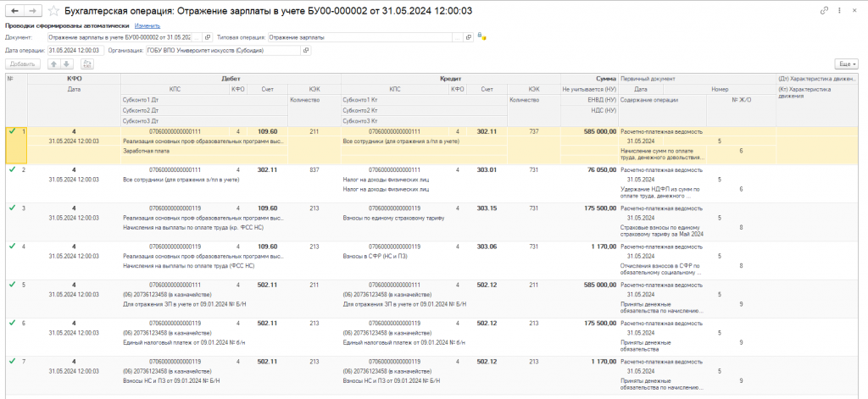Open the Типовая операция item via open icon
Screen dimensions: 868x399
pos(469,37)
